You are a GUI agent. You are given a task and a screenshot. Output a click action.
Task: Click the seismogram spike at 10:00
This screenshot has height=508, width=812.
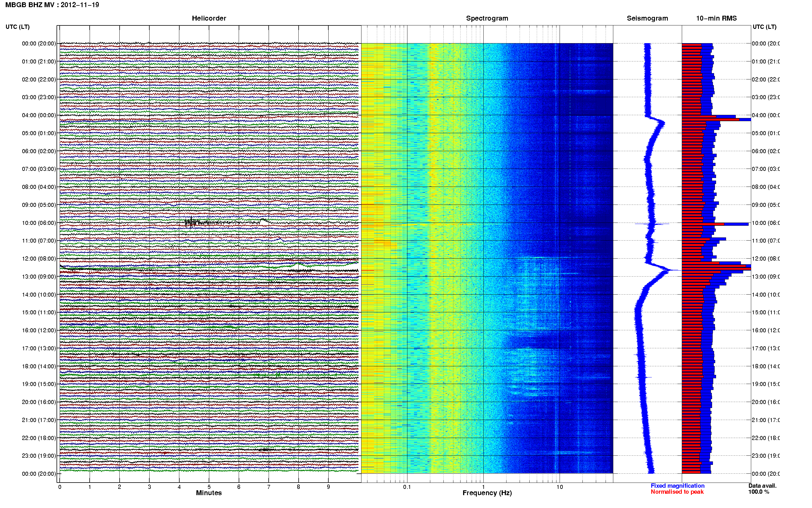click(x=652, y=224)
